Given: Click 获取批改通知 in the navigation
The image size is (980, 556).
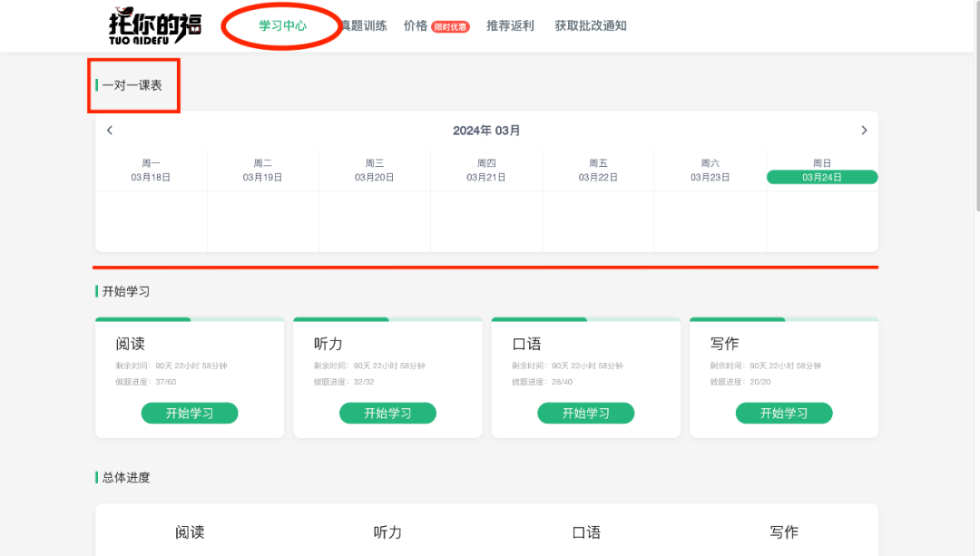Looking at the screenshot, I should tap(592, 26).
